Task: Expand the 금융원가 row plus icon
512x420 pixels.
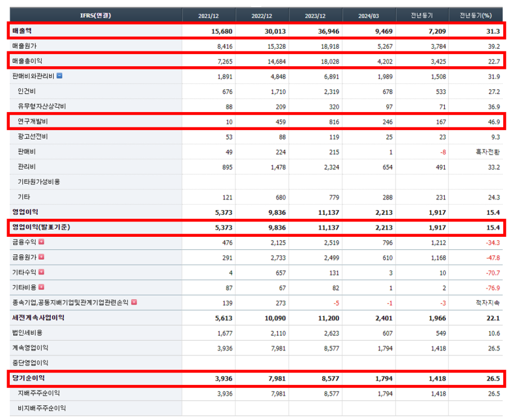Action: coord(41,257)
